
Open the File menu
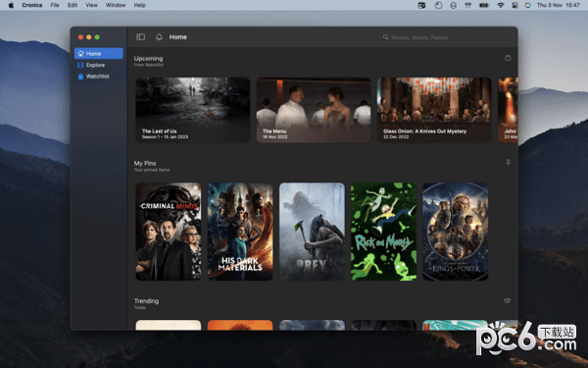55,5
